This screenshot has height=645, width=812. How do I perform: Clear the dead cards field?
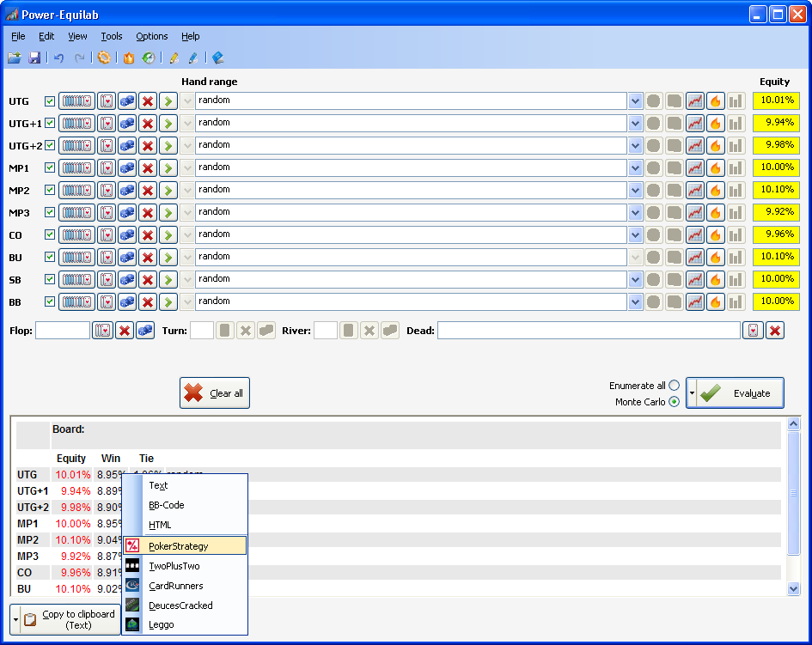[775, 331]
